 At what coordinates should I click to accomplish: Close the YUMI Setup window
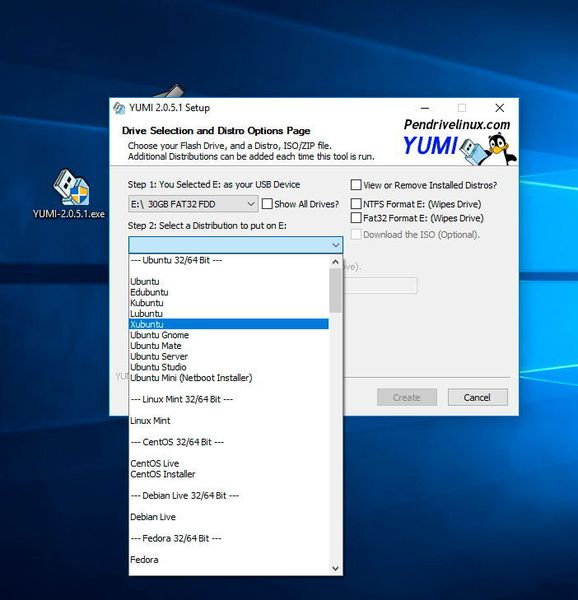point(499,108)
